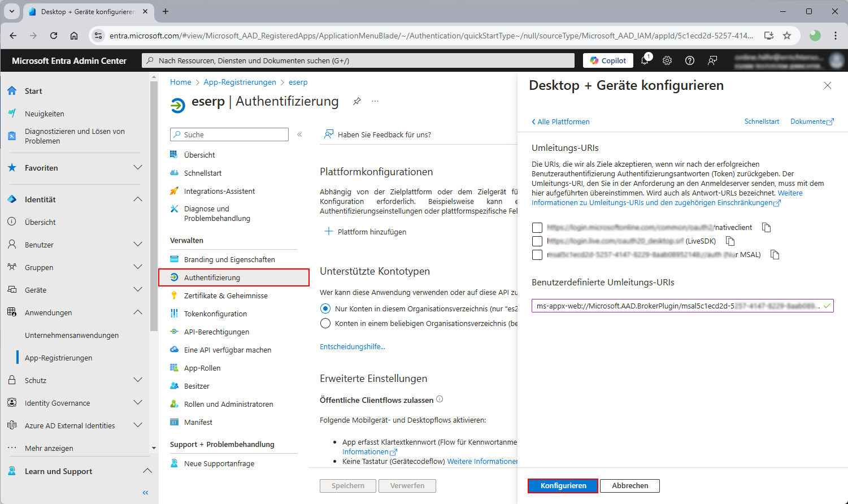Click the global Ressourcen search box
Screen dimensions: 848x504
358,60
